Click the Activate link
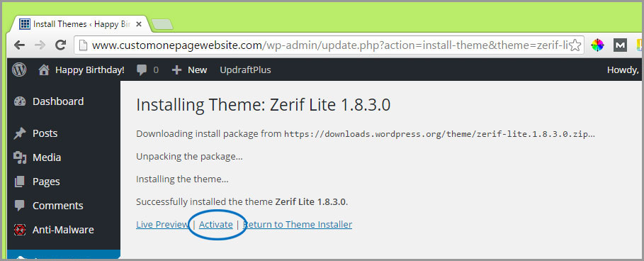The image size is (644, 261). tap(216, 224)
